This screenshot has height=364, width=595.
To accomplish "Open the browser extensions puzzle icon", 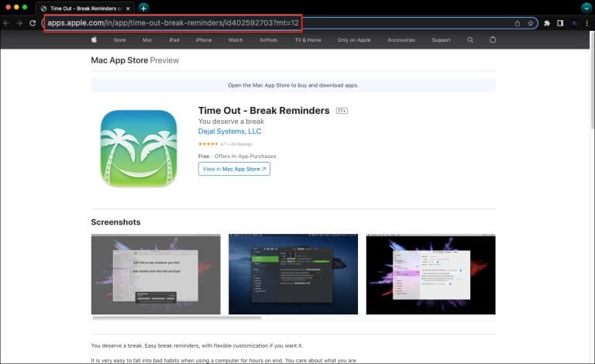I will (547, 23).
